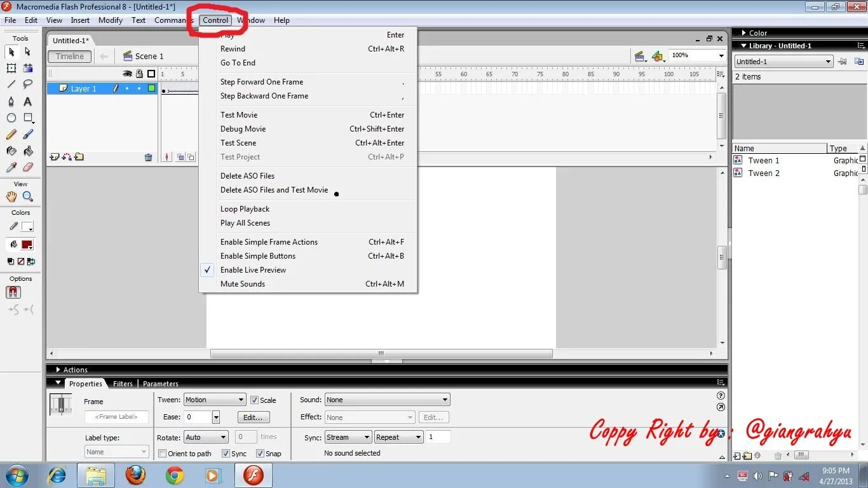Click the Black and White colors button
The width and height of the screenshot is (868, 488).
point(11,261)
